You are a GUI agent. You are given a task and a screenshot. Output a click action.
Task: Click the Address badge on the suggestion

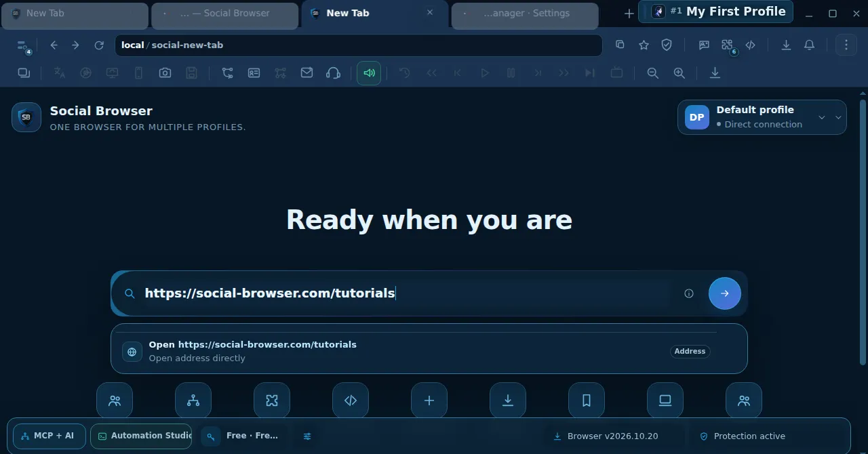pyautogui.click(x=690, y=351)
